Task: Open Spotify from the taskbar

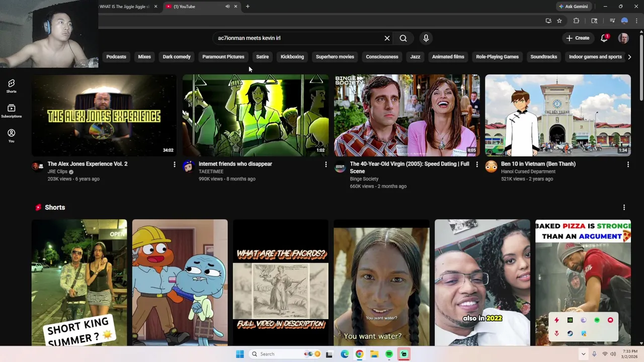Action: point(389,354)
